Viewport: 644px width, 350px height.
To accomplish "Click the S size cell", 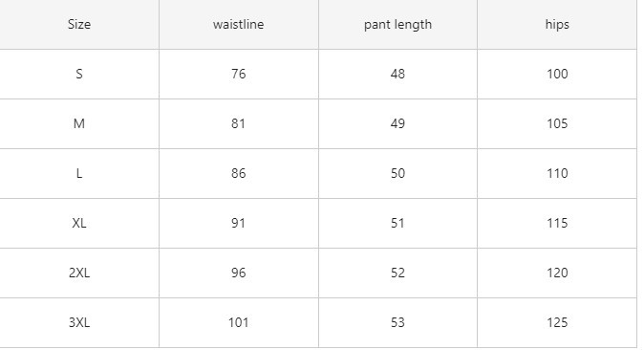I will (x=79, y=74).
